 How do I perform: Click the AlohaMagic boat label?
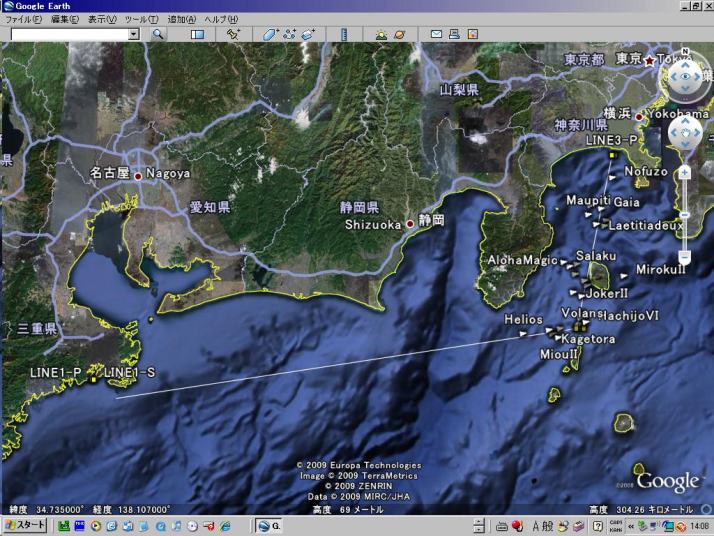[x=522, y=260]
